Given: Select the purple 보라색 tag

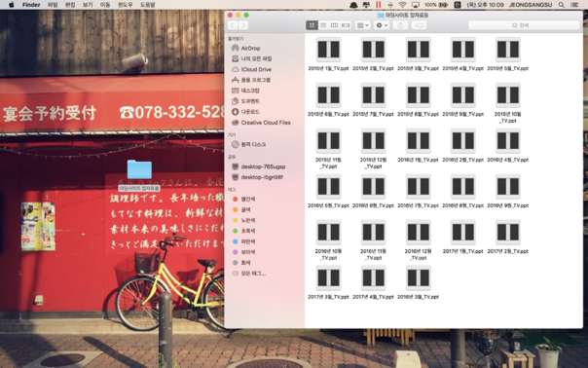Looking at the screenshot, I should pyautogui.click(x=244, y=252).
